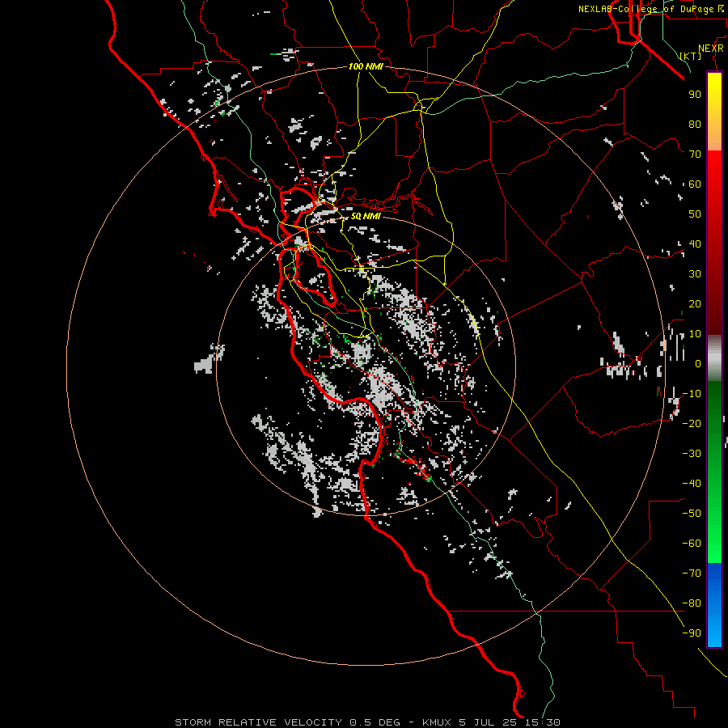Click the STORM RELATIVE VELOCITY caption text
728x728 pixels.
click(x=259, y=722)
